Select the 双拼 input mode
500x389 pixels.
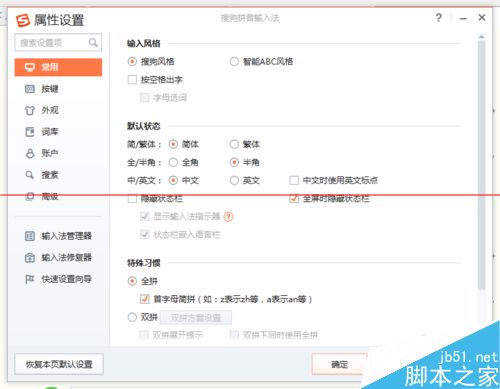132,317
